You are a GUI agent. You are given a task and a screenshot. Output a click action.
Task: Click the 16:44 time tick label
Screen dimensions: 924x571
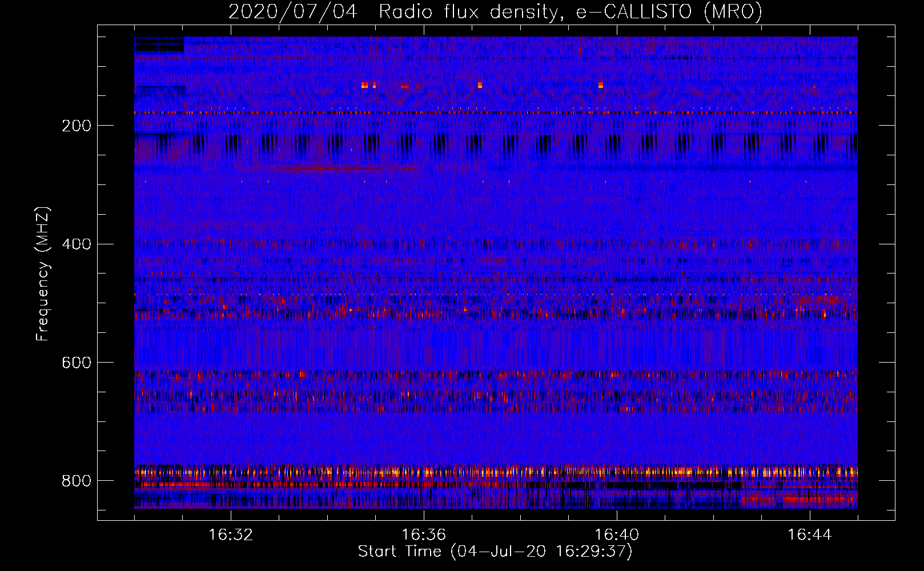pos(810,535)
